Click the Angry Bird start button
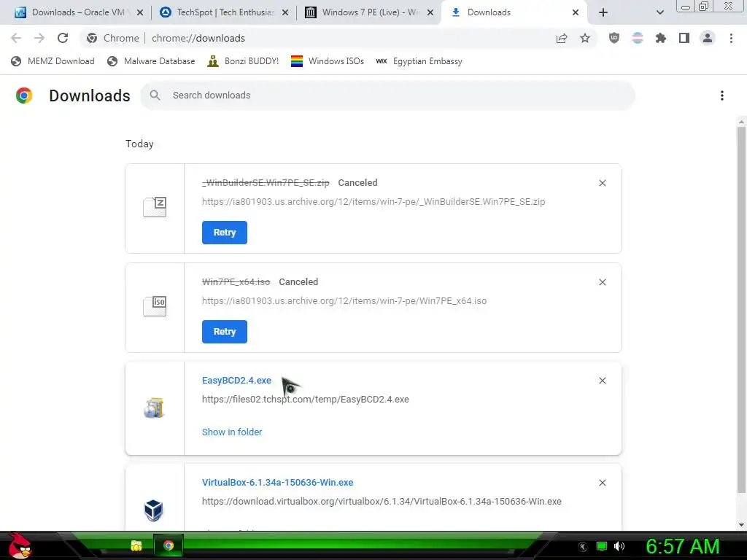 19,545
